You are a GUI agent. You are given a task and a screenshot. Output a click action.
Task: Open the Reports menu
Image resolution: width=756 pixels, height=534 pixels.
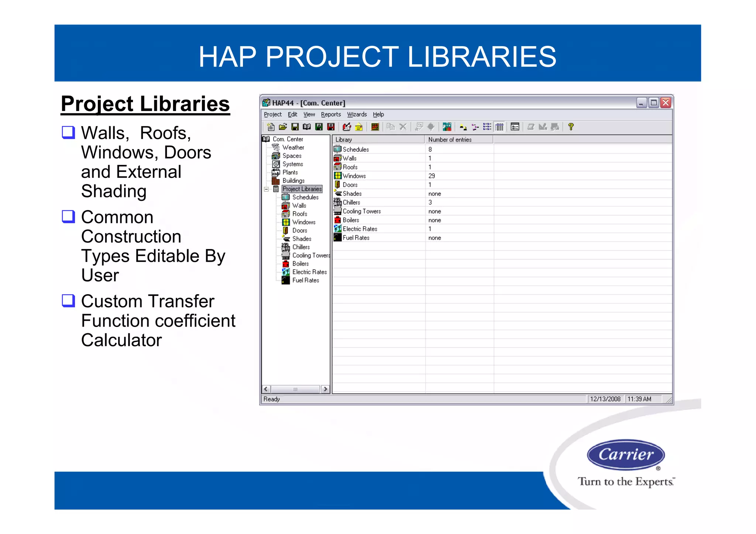point(331,114)
